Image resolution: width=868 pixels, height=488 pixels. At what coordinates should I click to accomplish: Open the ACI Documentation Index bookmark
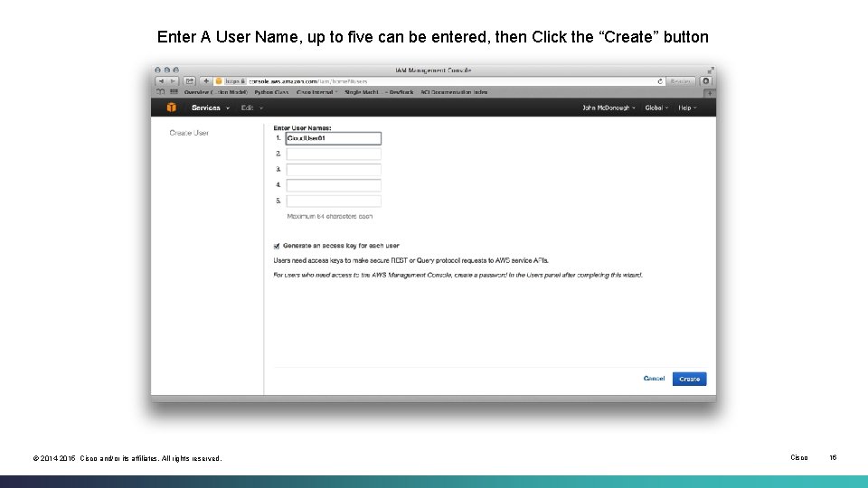pos(454,92)
